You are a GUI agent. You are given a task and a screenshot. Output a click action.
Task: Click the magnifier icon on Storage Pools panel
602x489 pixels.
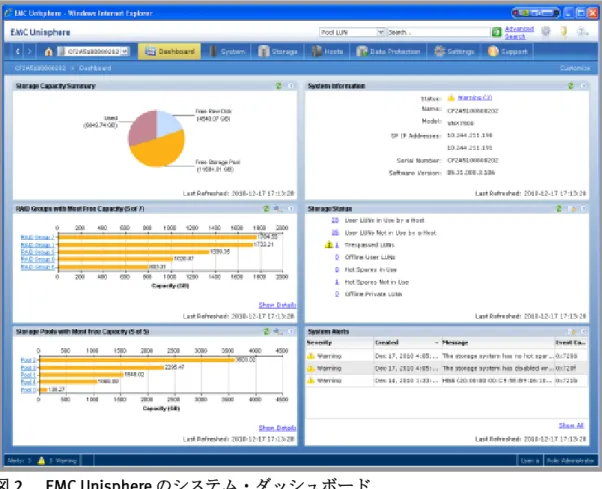(278, 331)
